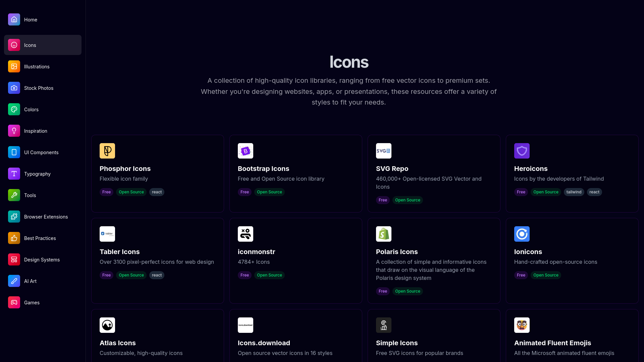Click the Atlas Icons logo
The image size is (644, 362).
pos(107,325)
